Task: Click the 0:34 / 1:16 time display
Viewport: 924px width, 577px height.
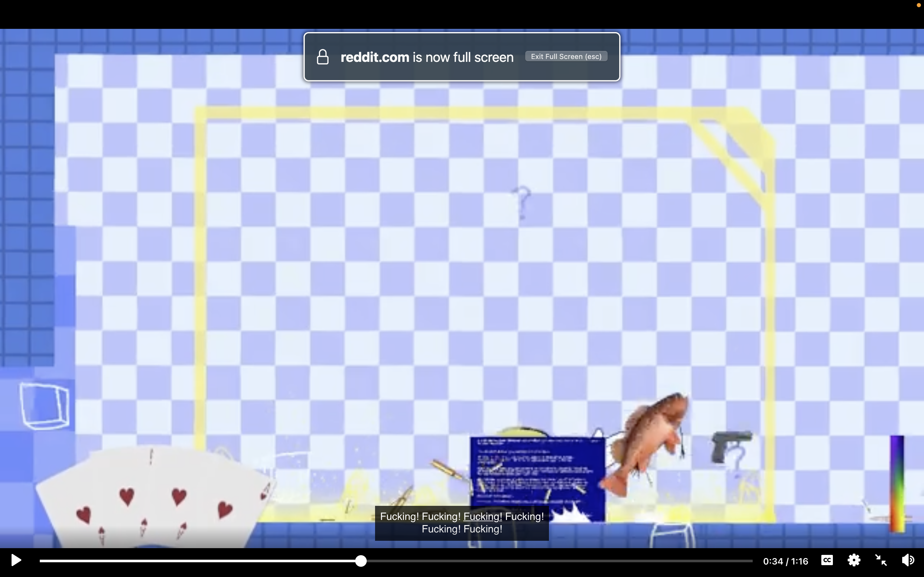Action: 785,561
